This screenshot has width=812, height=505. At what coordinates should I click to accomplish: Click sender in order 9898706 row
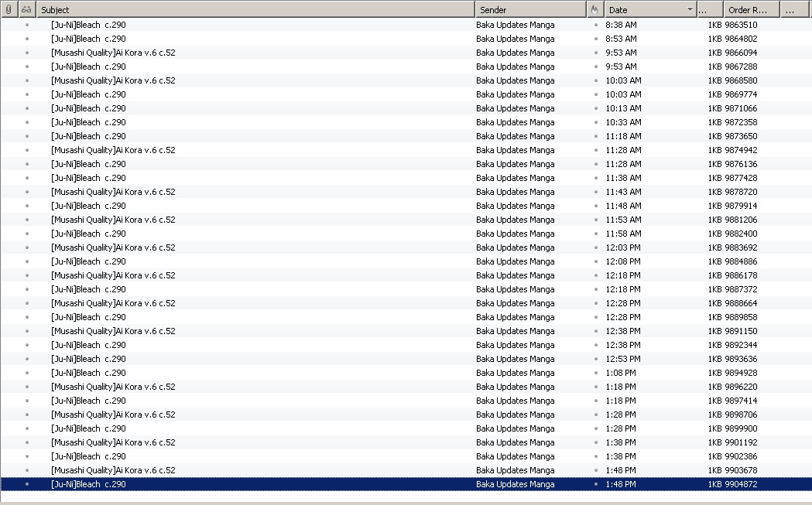516,415
